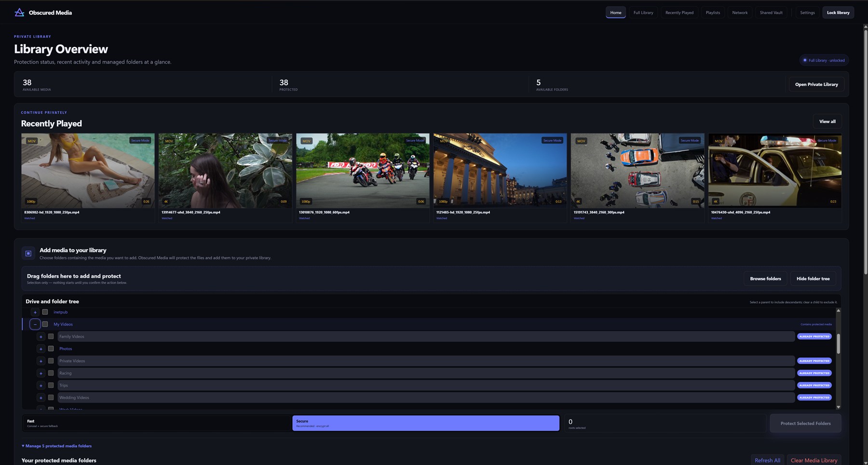
Task: Open the Shared Vault tab
Action: 771,13
